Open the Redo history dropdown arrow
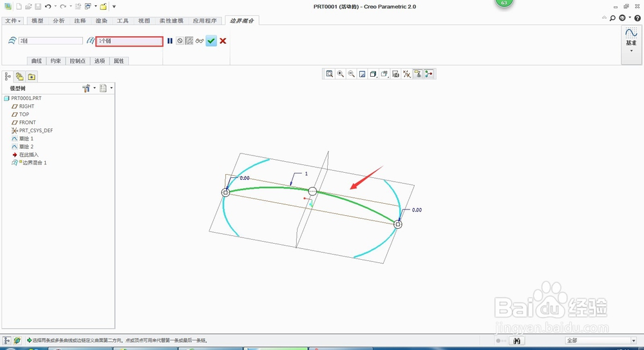This screenshot has width=644, height=350. coord(70,6)
